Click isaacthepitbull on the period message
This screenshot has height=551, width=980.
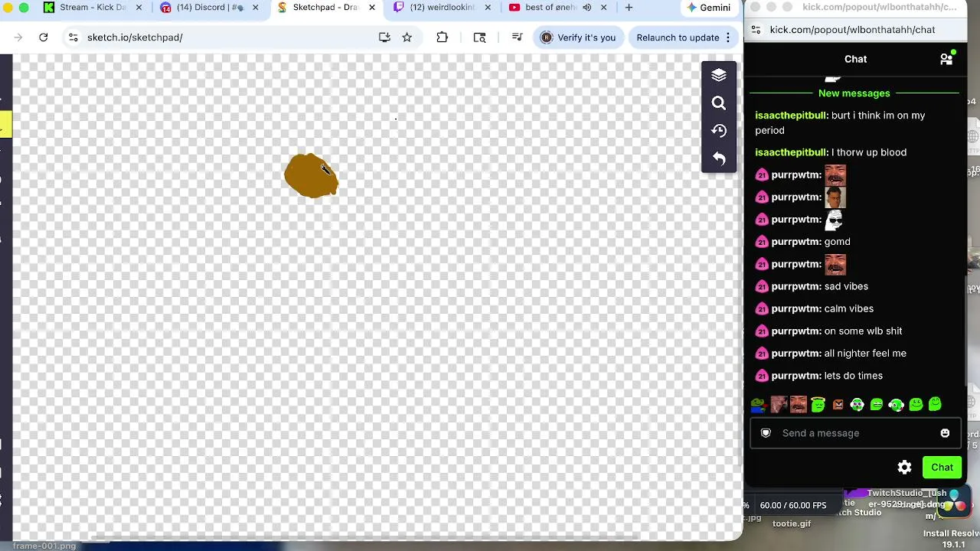click(790, 116)
